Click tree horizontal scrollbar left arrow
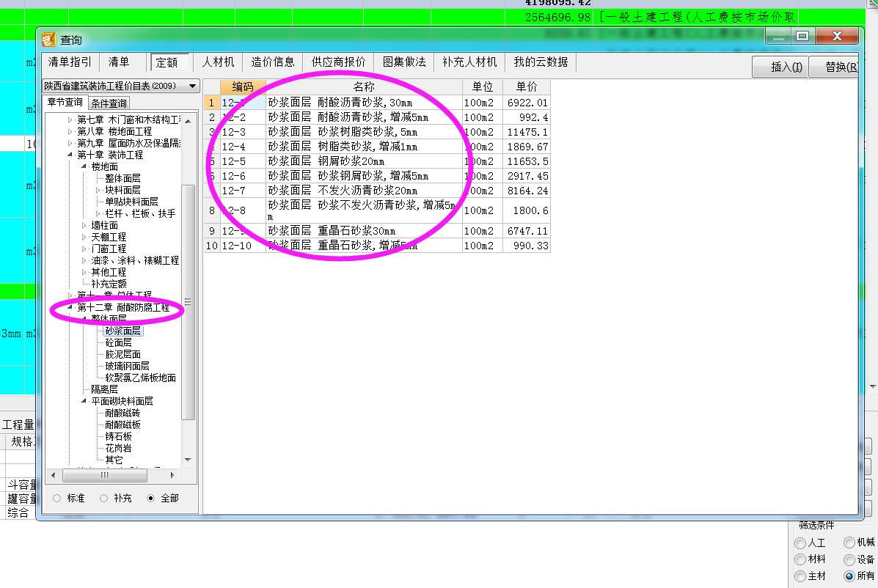Viewport: 878px width, 588px height. [54, 476]
